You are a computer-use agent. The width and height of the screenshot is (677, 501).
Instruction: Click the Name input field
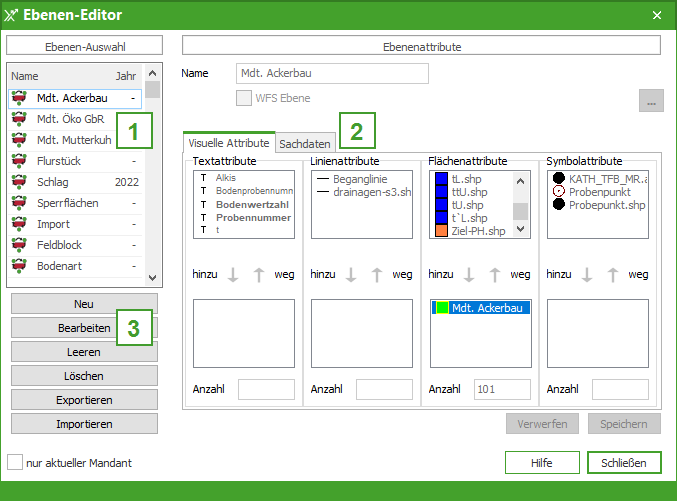click(332, 73)
